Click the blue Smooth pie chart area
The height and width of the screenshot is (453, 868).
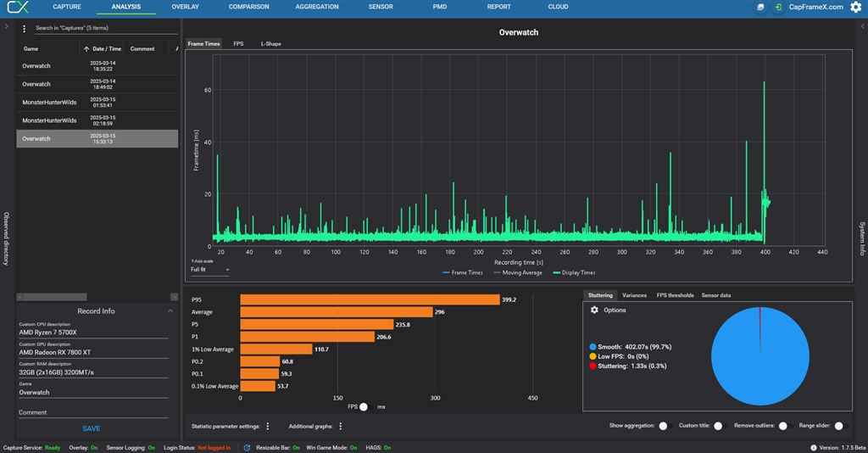pos(760,356)
